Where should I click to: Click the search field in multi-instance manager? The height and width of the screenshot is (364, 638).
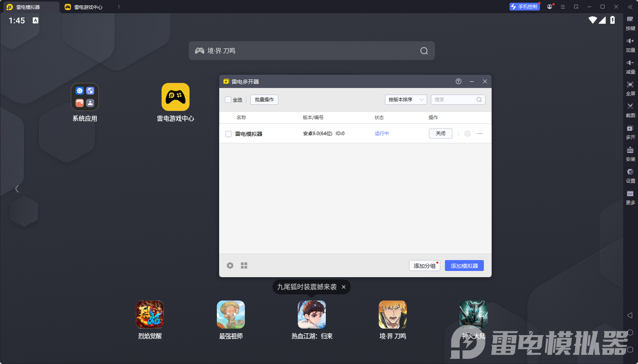[454, 100]
